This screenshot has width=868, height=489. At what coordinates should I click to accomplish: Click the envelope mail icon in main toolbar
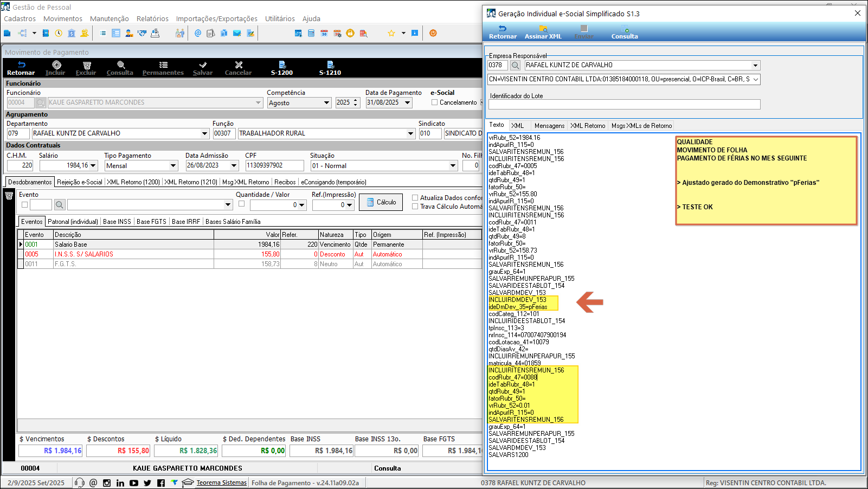pyautogui.click(x=237, y=33)
